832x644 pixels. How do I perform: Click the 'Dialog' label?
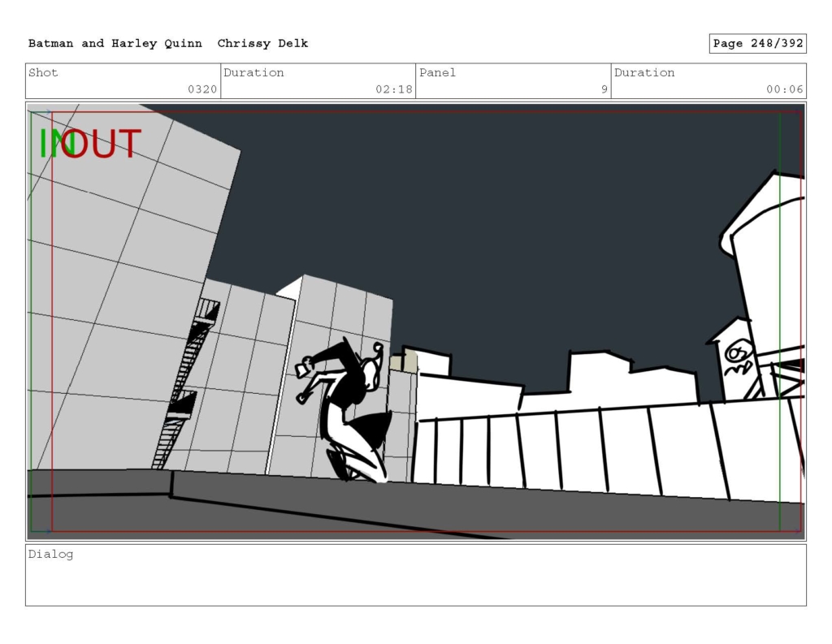(x=50, y=555)
